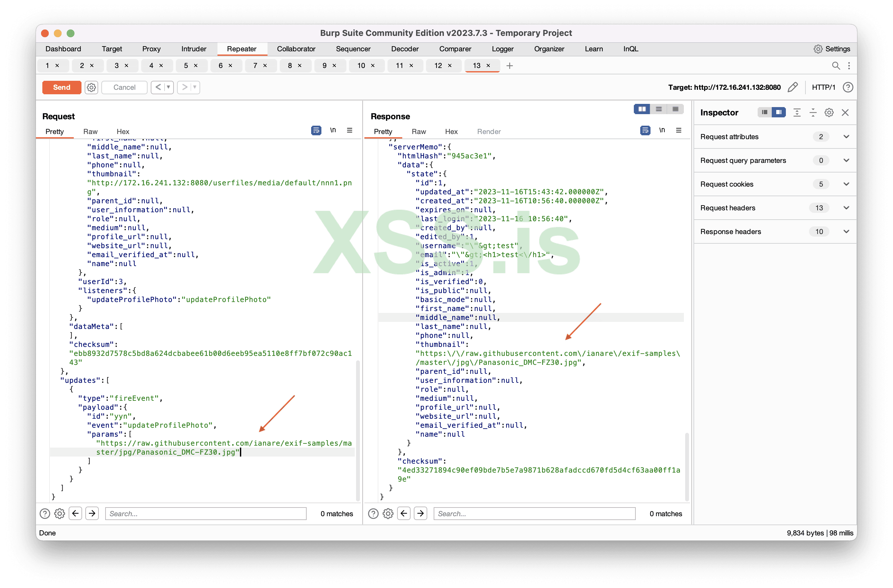The image size is (893, 588).
Task: Open Inspector settings gear icon
Action: click(829, 113)
